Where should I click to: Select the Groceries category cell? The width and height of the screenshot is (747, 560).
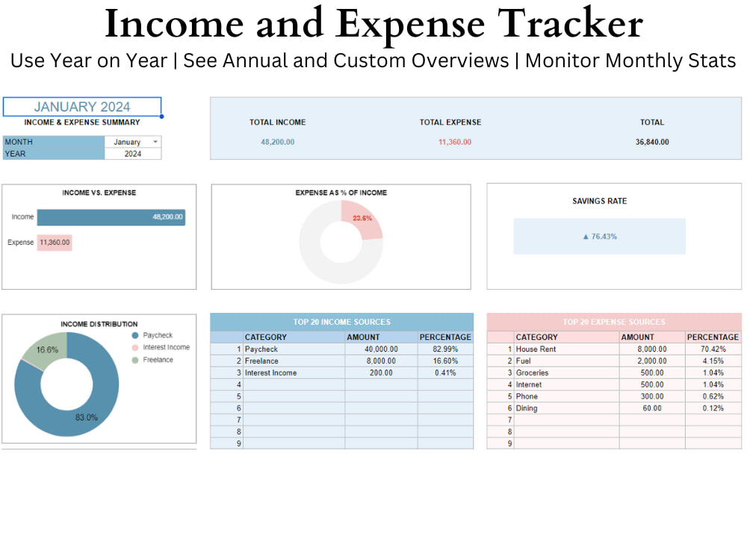(x=566, y=373)
